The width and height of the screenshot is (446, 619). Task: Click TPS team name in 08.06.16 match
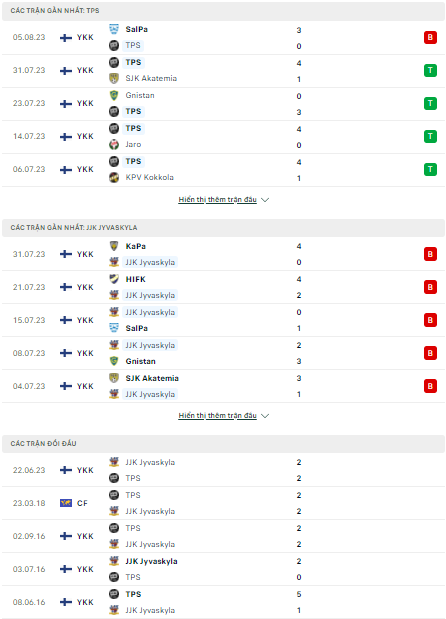[x=133, y=594]
